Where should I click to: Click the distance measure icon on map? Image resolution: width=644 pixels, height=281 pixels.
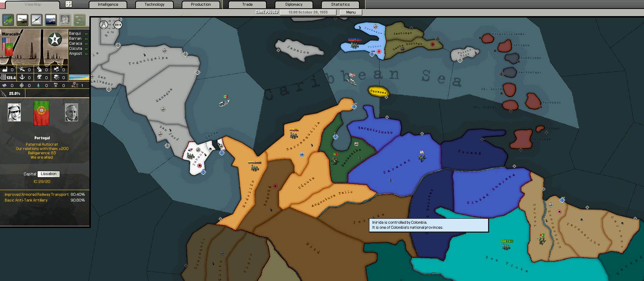tap(118, 25)
